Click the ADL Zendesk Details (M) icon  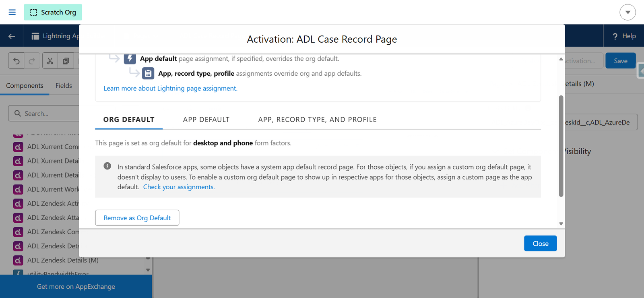coord(18,261)
